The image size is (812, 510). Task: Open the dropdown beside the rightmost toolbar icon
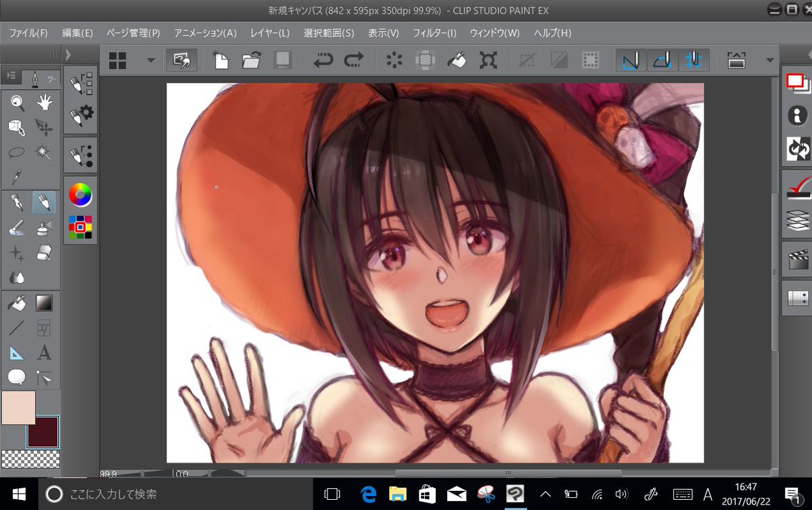point(769,60)
